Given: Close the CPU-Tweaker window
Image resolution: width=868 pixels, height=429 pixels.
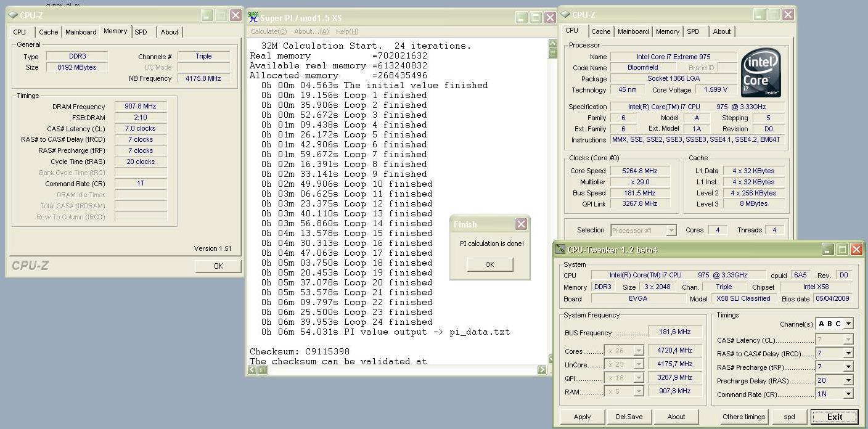Looking at the screenshot, I should [856, 250].
